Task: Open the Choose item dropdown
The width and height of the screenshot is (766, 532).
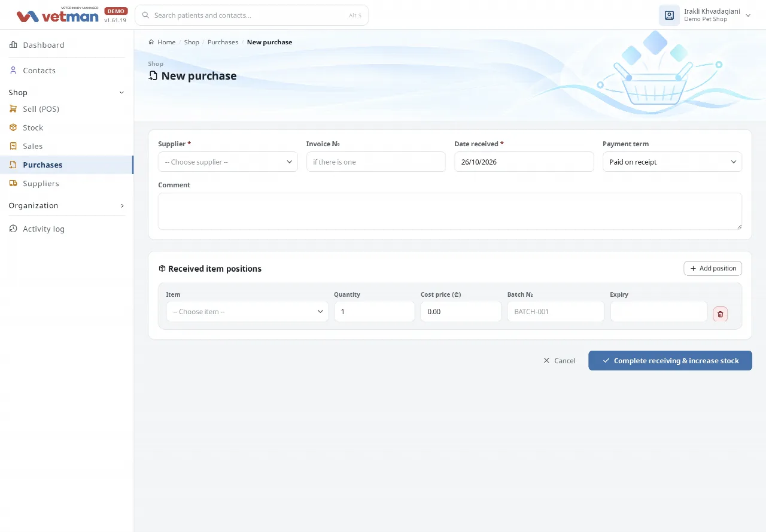Action: click(x=247, y=312)
